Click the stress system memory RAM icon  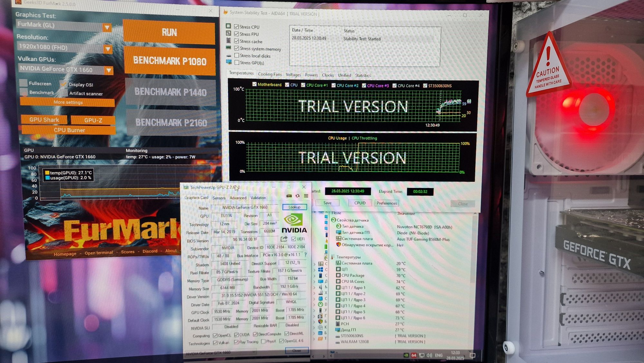point(228,47)
